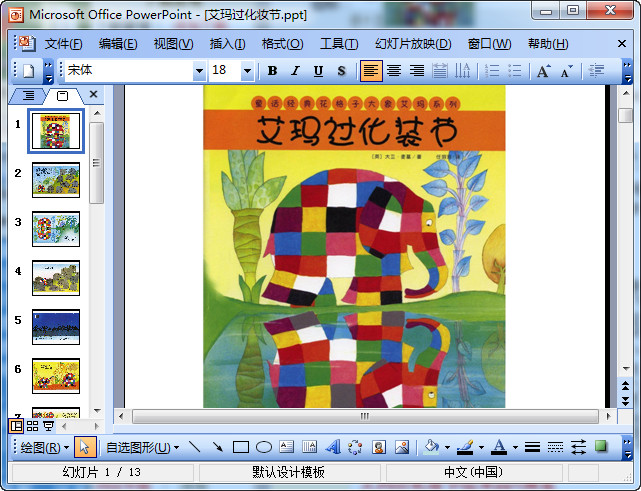The height and width of the screenshot is (491, 641).
Task: Select the Oval tool
Action: 264,447
